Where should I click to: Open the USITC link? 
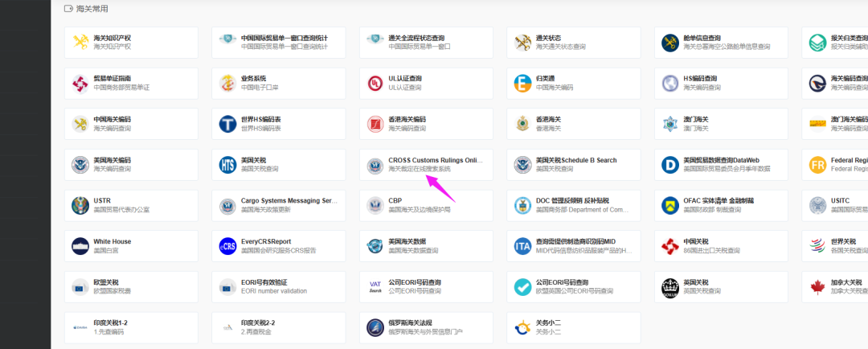(835, 206)
